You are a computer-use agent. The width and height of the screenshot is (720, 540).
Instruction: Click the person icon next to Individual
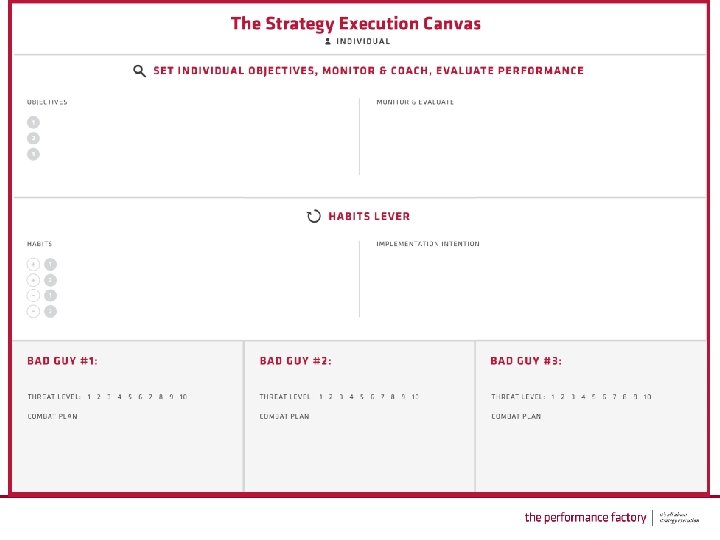[x=327, y=41]
